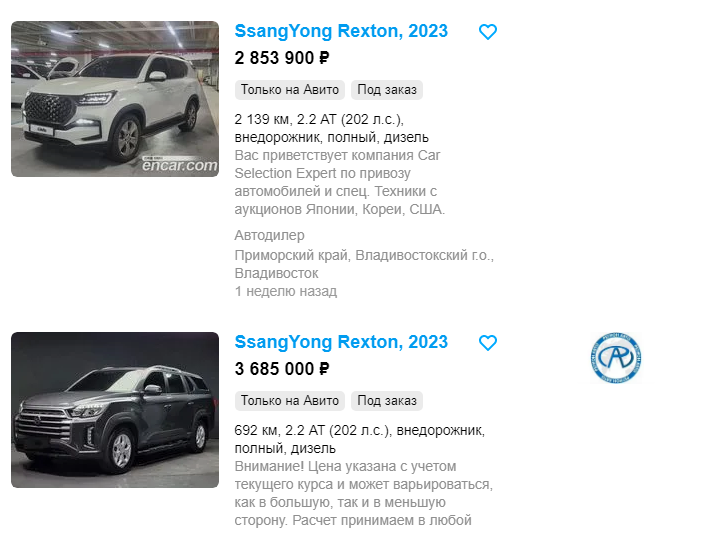Image resolution: width=704 pixels, height=539 pixels.
Task: Click the 1 неделю назад timestamp
Action: 286,291
